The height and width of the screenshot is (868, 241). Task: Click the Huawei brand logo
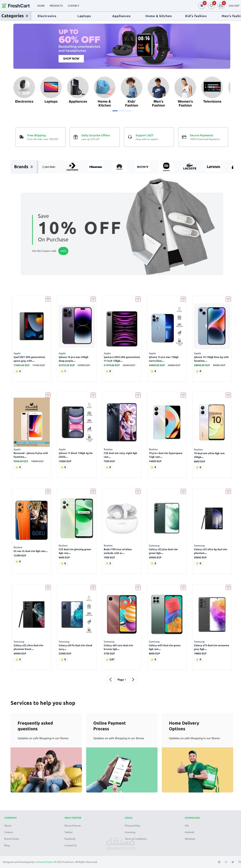click(x=119, y=166)
